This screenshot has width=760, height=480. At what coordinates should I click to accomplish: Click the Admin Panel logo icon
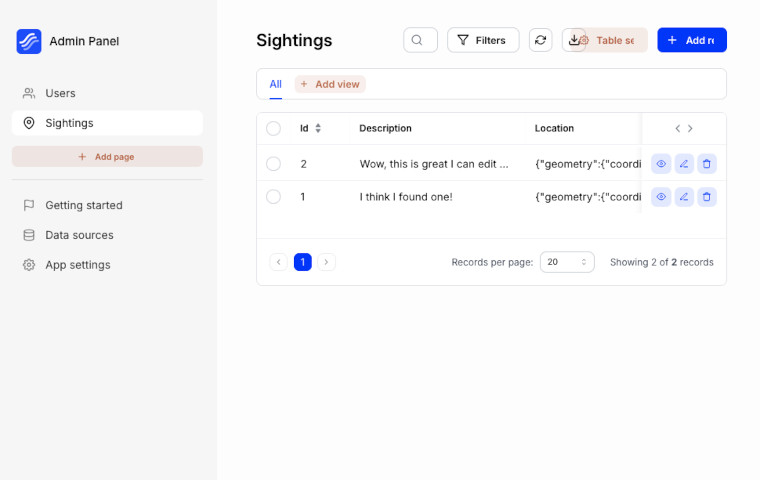[29, 41]
